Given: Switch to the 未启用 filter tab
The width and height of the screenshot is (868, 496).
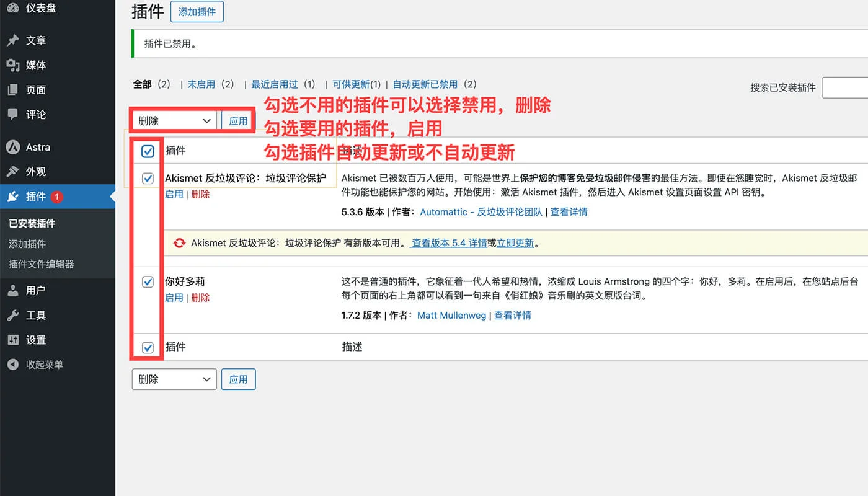Looking at the screenshot, I should tap(201, 84).
